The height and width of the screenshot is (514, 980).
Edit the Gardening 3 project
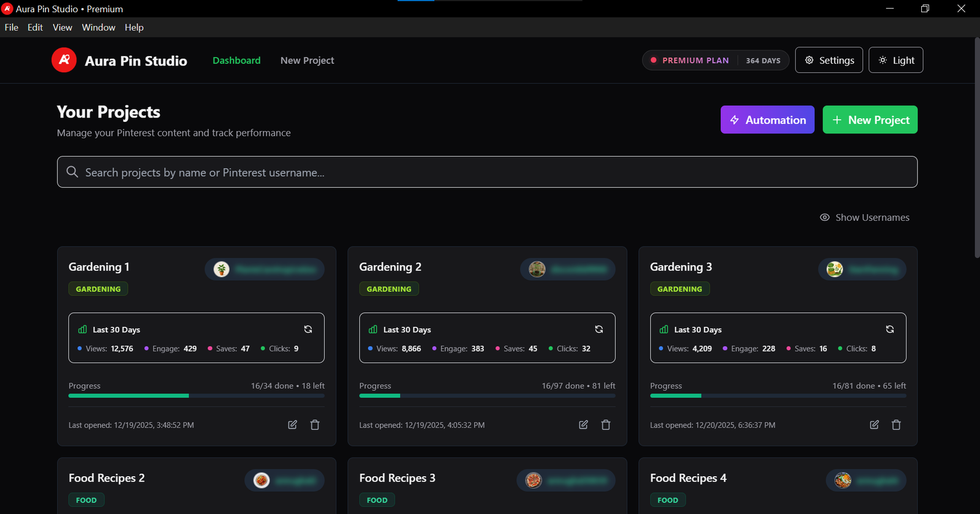click(x=875, y=425)
